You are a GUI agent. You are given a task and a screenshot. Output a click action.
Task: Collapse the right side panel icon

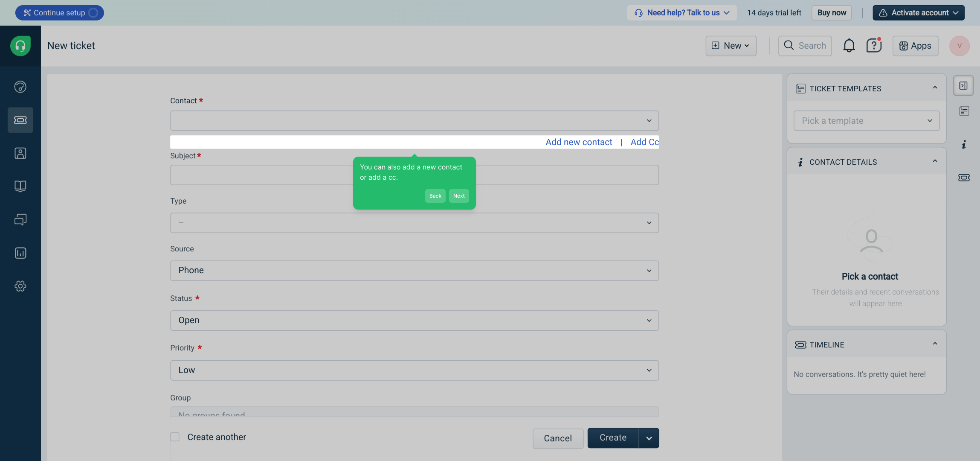click(963, 86)
